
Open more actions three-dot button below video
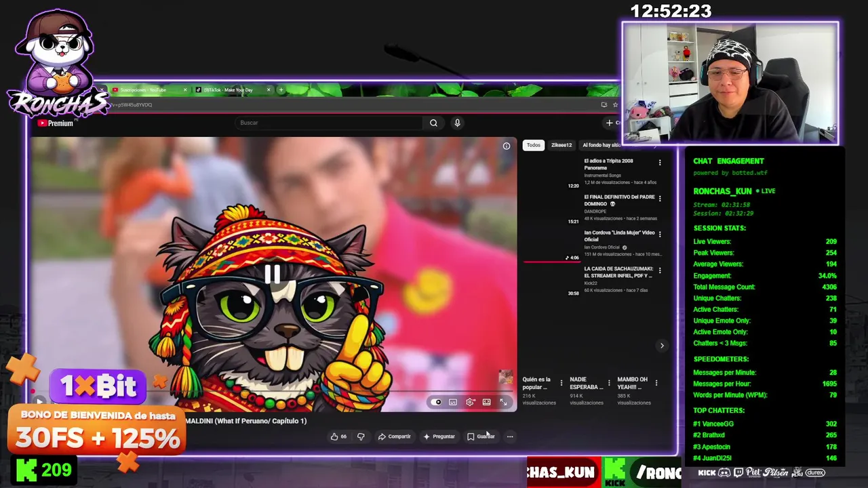point(510,436)
